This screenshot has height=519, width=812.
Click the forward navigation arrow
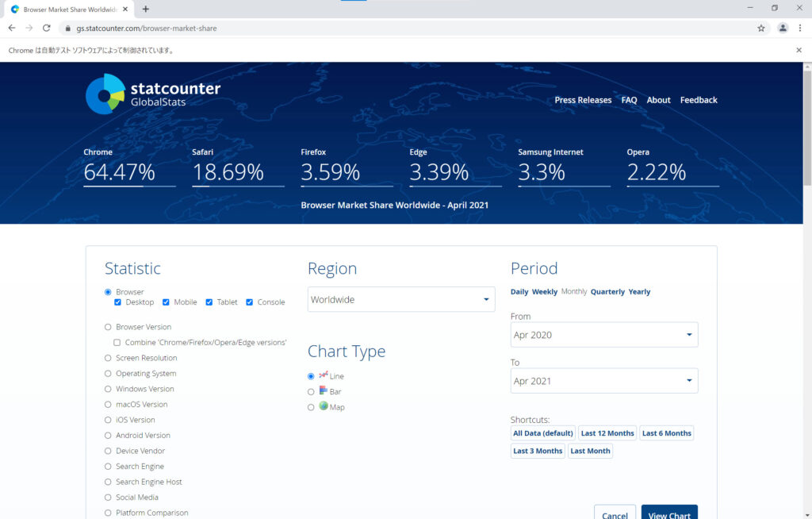pos(29,28)
